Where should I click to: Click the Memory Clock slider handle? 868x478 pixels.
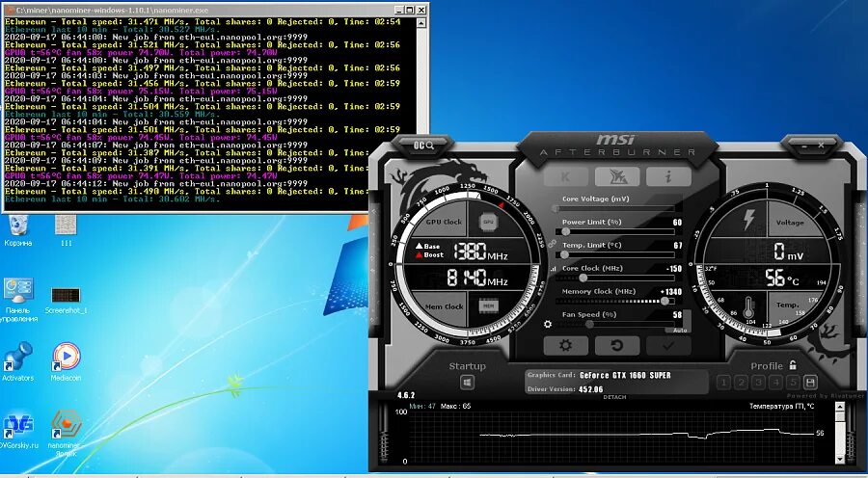pyautogui.click(x=665, y=301)
